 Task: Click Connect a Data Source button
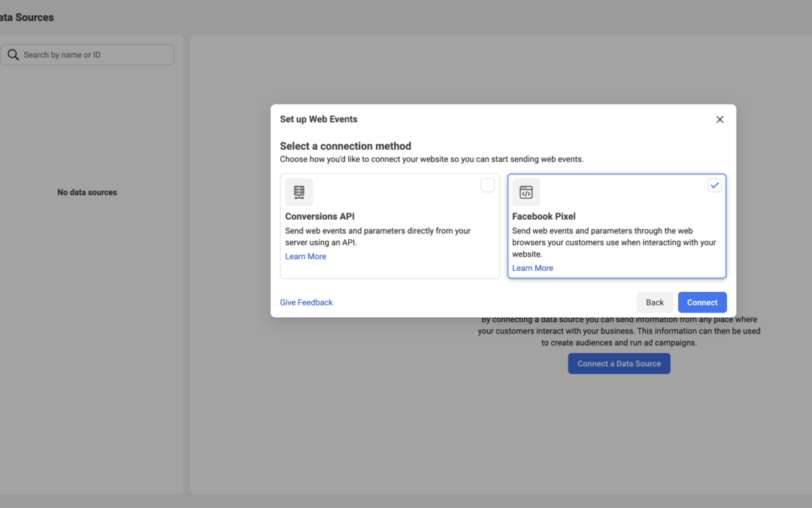pos(619,364)
